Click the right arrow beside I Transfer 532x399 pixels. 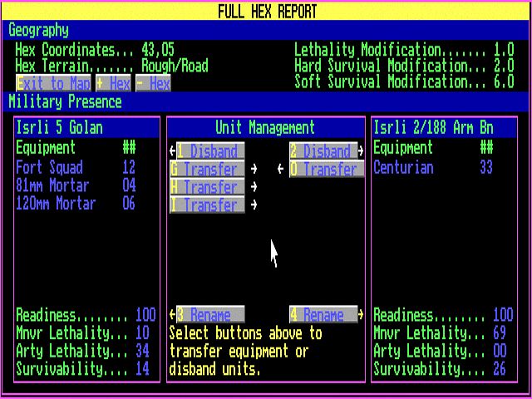(x=254, y=204)
